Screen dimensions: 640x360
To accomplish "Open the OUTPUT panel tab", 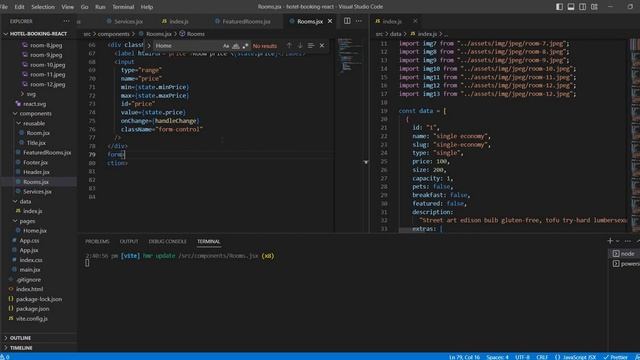I will 129,242.
